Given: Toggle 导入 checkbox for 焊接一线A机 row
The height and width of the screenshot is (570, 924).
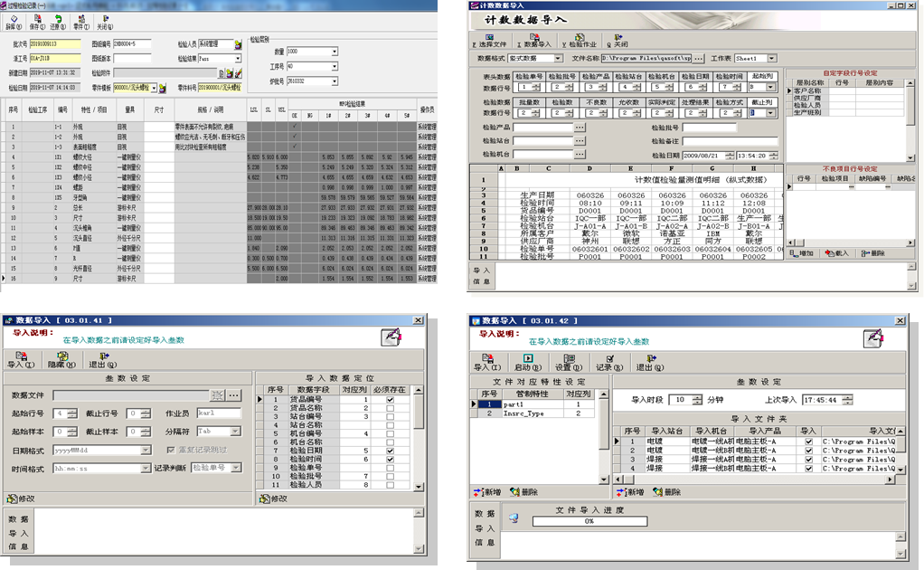Looking at the screenshot, I should 808,460.
